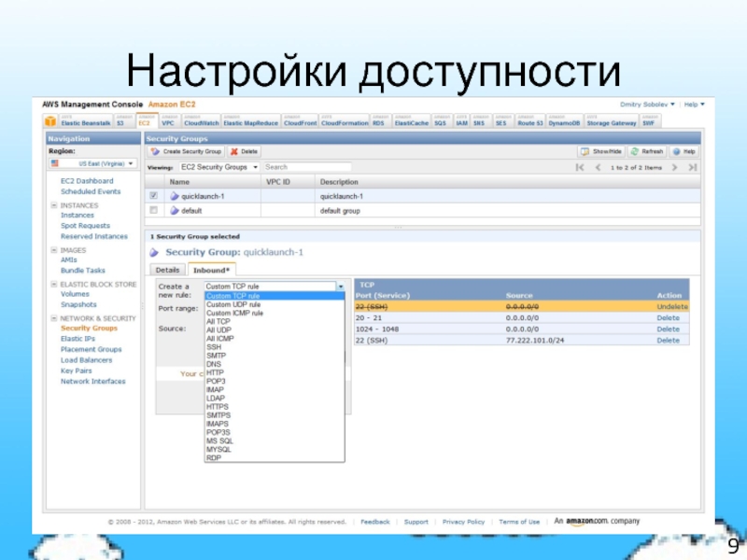Collapse the IMAGES navigation section
Image resolution: width=747 pixels, height=560 pixels.
tap(54, 250)
